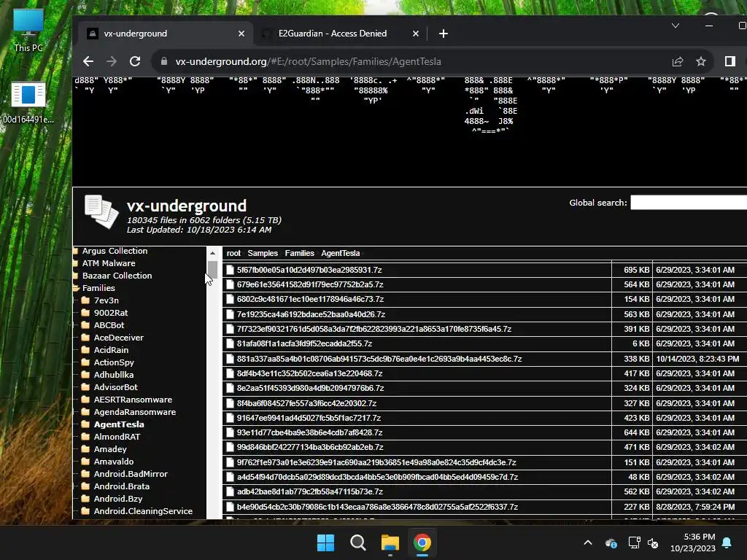Viewport: 747px width, 560px height.
Task: Go back using the browser back arrow
Action: pyautogui.click(x=88, y=61)
